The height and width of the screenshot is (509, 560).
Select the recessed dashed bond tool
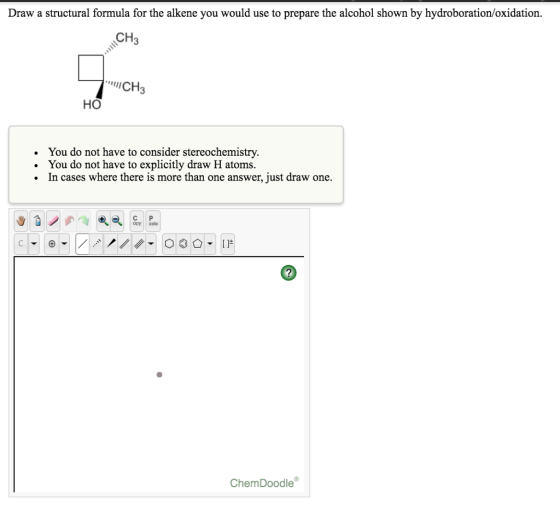[96, 244]
